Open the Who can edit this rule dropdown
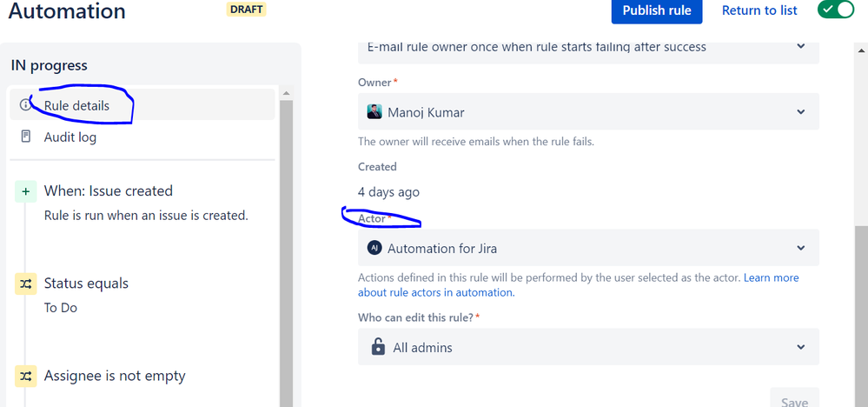The image size is (868, 407). 588,347
